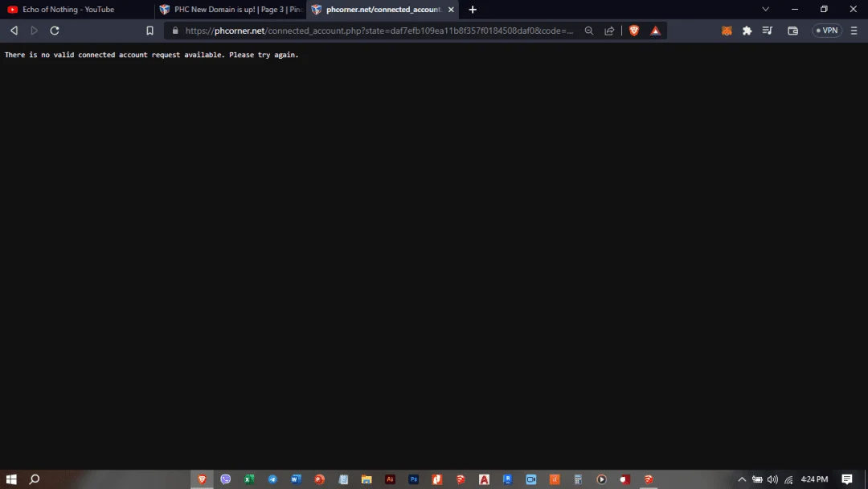The image size is (868, 489).
Task: Switch to PHC New Domain tab
Action: click(x=231, y=10)
